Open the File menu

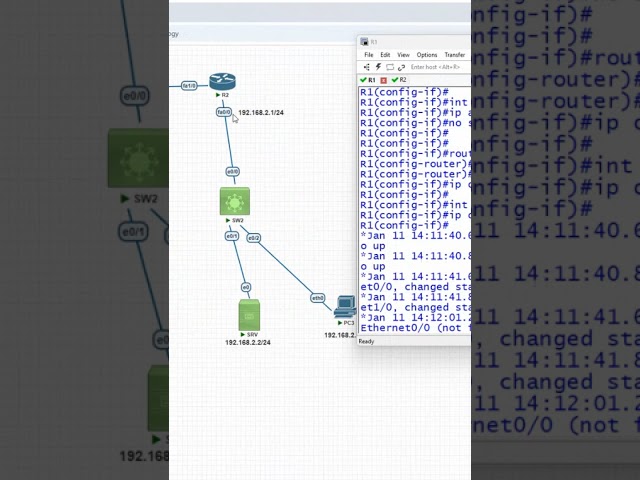pos(369,55)
